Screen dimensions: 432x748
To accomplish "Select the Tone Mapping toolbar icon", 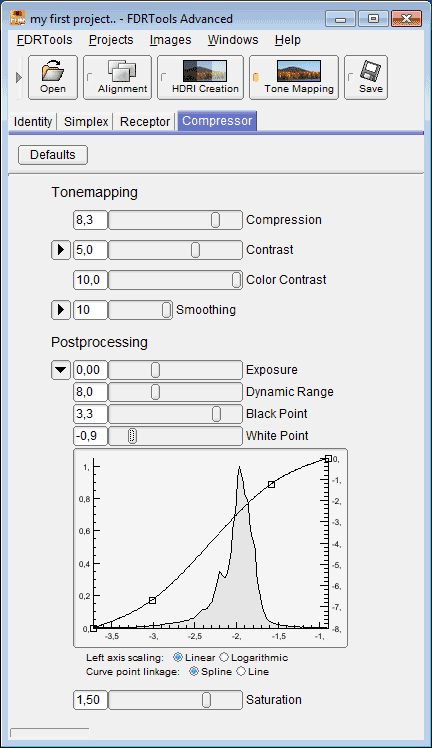I will tap(294, 77).
